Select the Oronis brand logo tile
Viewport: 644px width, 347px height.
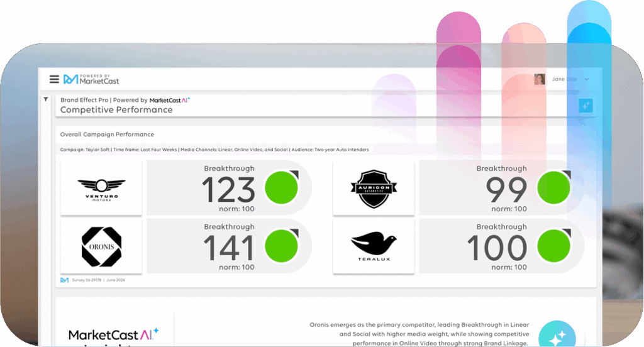[x=101, y=246]
